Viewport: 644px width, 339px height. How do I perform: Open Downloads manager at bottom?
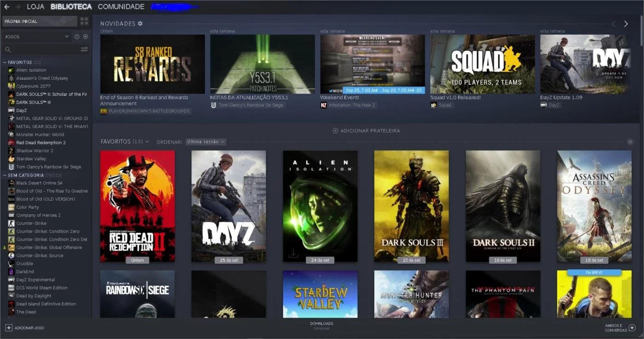tap(322, 326)
